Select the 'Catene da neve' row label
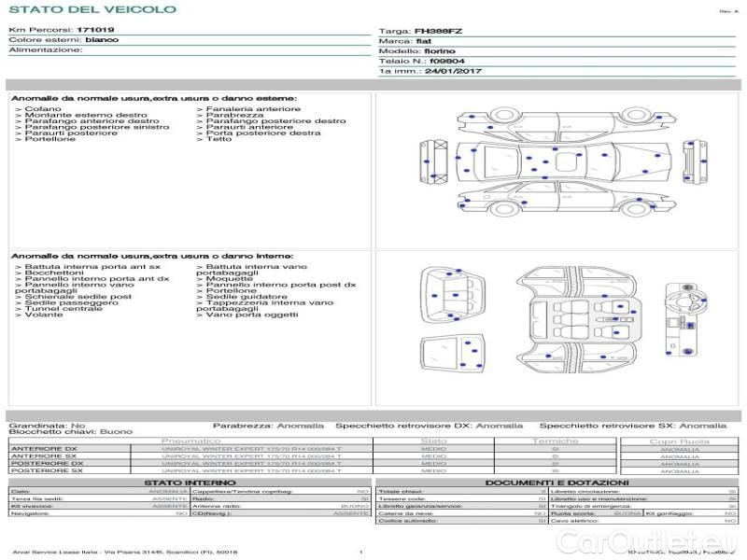Screen dimensions: 747x560 click(406, 513)
